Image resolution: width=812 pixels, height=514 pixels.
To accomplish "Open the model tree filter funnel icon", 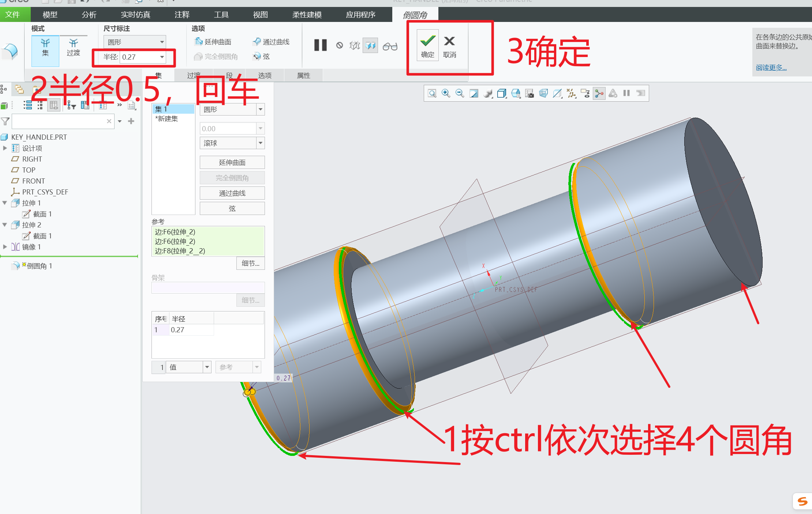I will [x=5, y=121].
